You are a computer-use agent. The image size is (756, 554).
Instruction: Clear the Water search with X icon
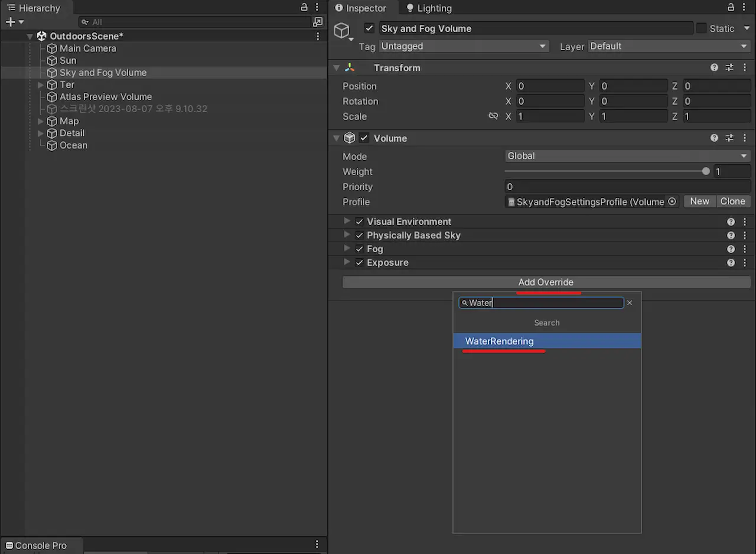630,302
